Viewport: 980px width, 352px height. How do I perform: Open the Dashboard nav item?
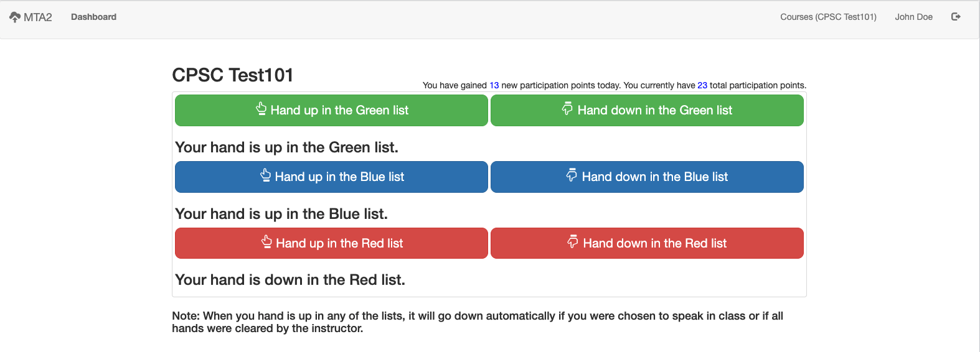93,17
